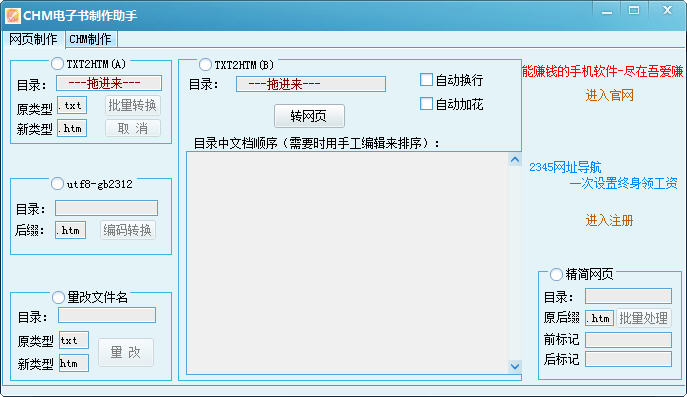Switch to the CHM制作 tab

point(91,39)
